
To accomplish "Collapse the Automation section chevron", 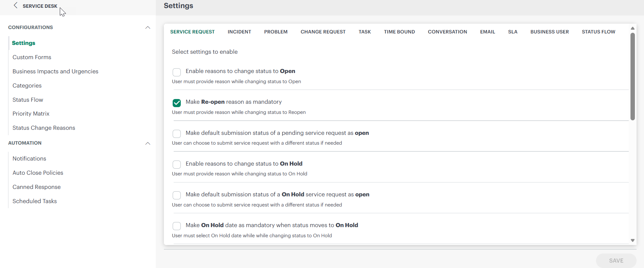I will click(x=148, y=143).
